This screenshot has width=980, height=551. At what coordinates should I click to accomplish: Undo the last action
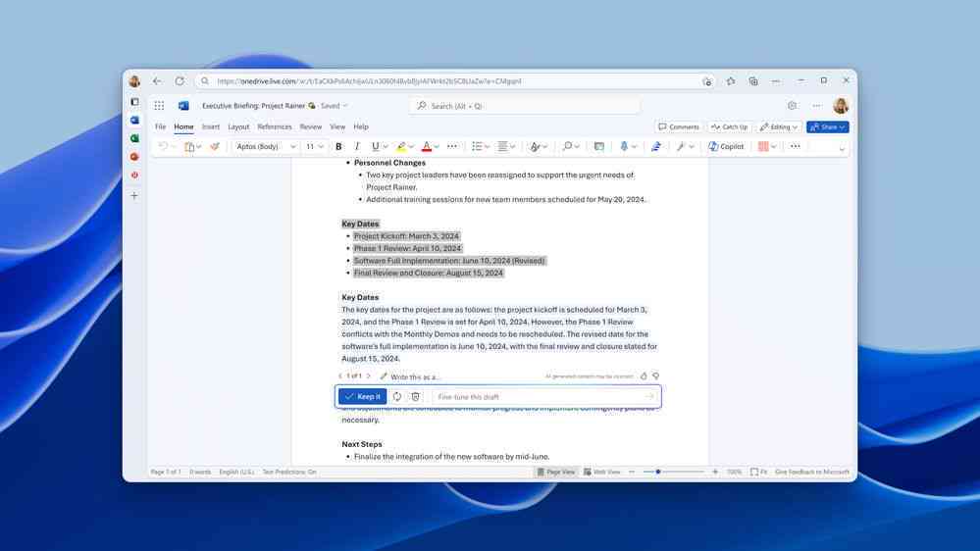click(163, 146)
